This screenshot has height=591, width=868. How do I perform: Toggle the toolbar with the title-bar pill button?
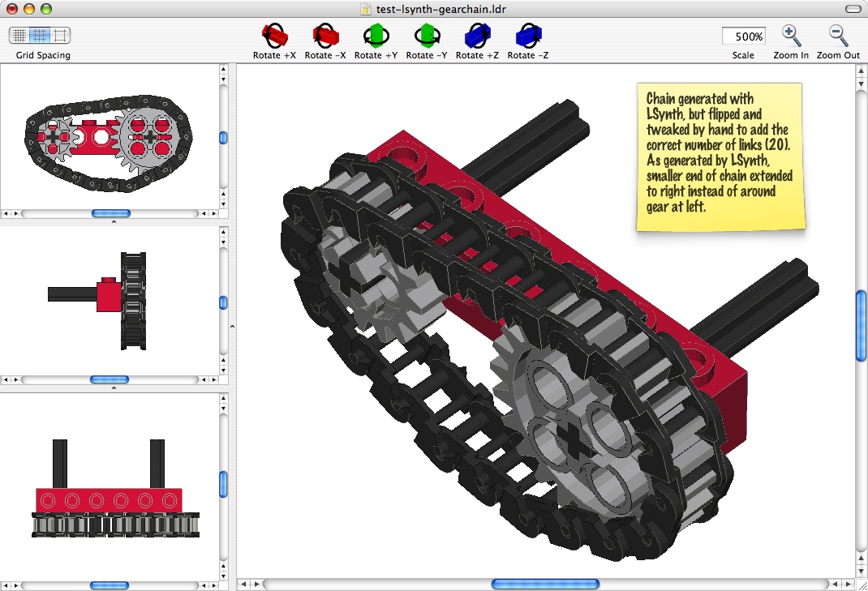[x=853, y=9]
